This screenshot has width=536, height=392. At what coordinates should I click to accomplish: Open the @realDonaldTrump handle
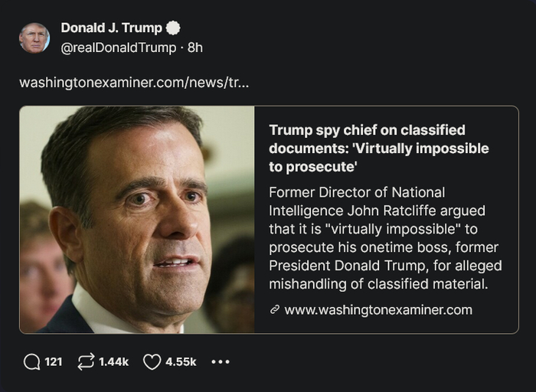(x=118, y=47)
